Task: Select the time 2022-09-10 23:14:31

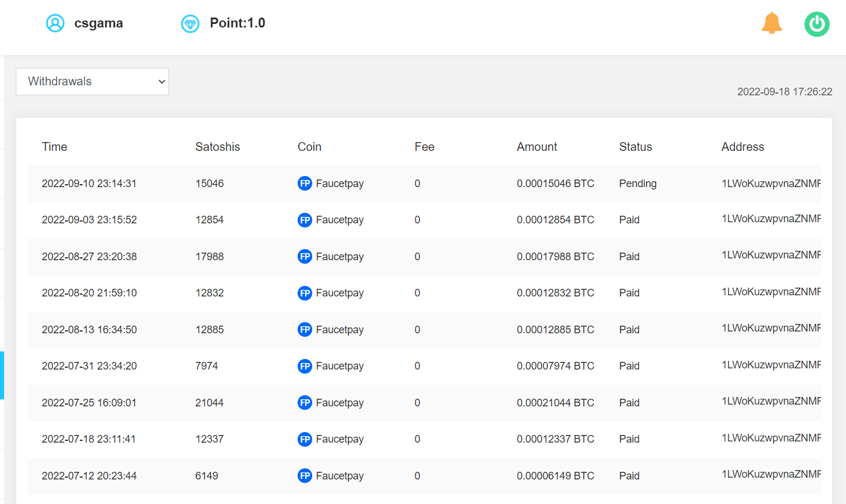Action: 89,184
